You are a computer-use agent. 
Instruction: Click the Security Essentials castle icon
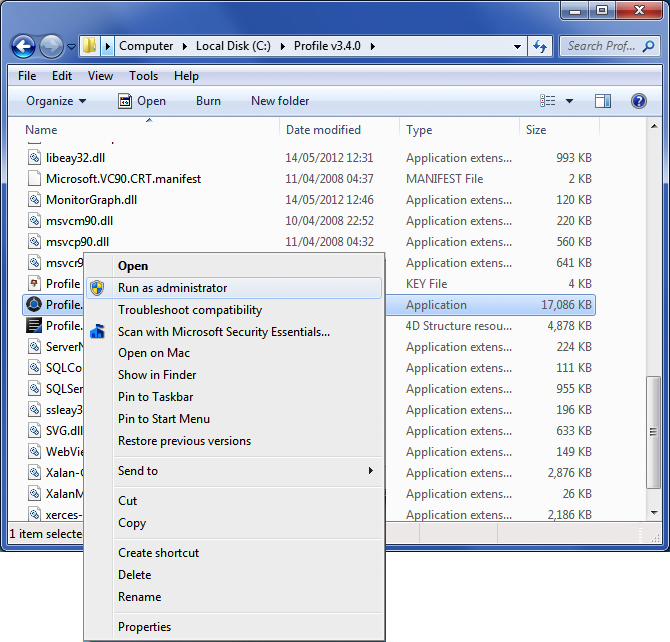(x=97, y=331)
